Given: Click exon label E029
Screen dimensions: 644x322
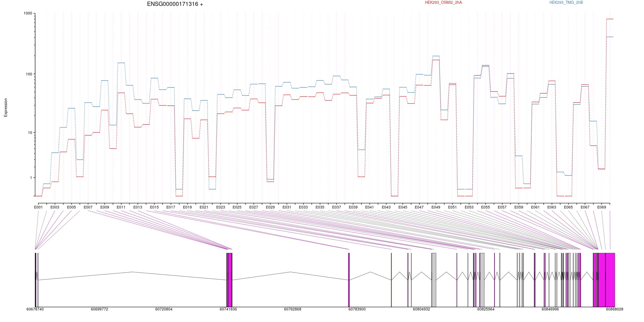Looking at the screenshot, I should click(x=270, y=207).
